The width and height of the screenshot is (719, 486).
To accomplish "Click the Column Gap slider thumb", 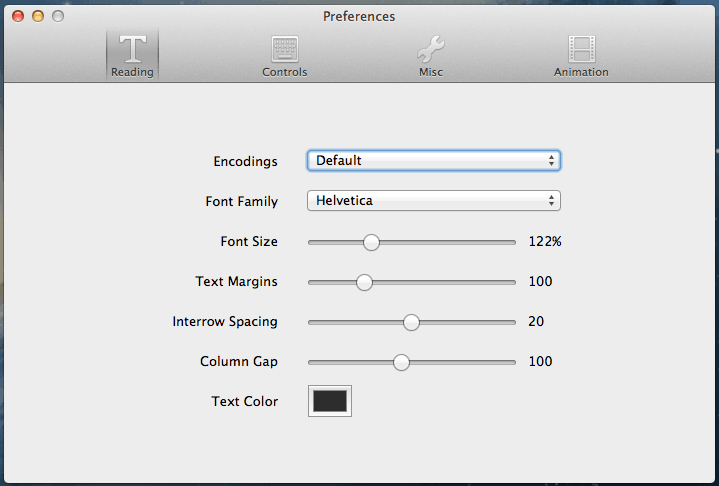I will pyautogui.click(x=401, y=362).
